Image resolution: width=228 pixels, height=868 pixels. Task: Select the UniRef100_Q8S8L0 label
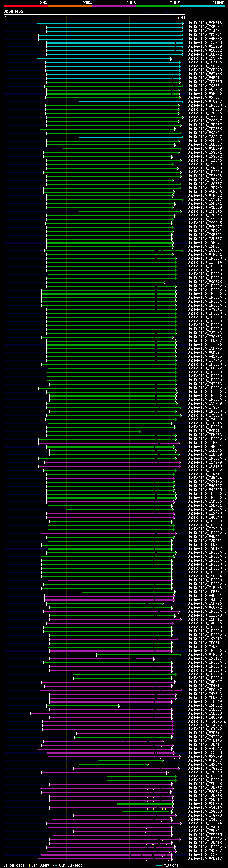204,251
